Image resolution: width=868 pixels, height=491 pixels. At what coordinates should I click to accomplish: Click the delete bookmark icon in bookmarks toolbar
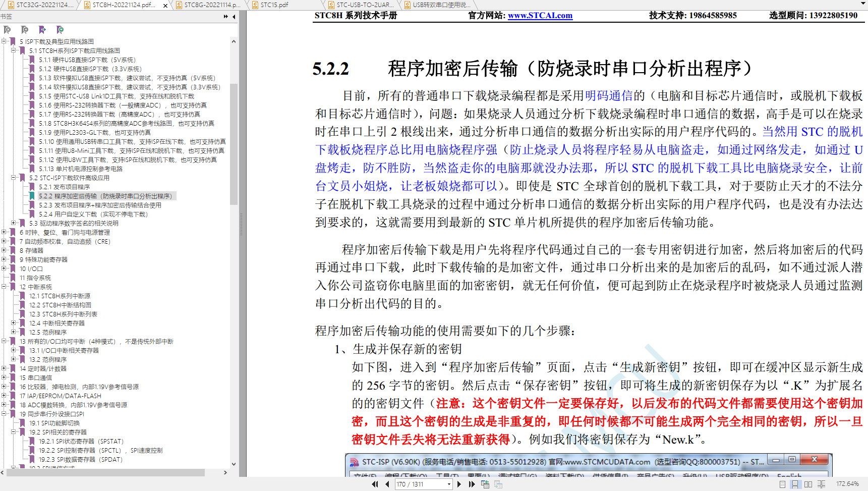click(7, 30)
